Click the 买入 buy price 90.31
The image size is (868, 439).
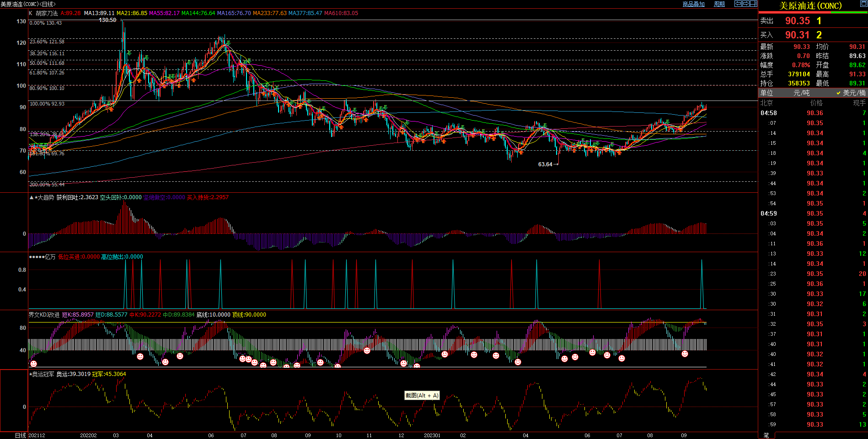(x=797, y=35)
